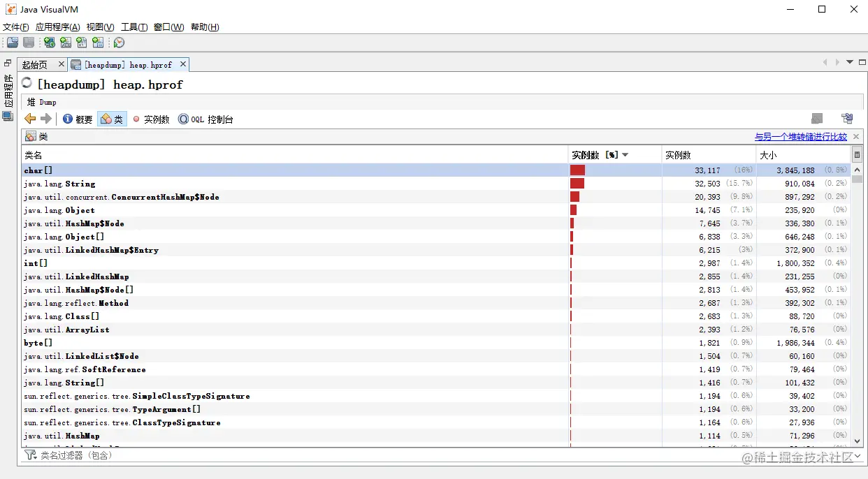Open the 窗口(W) menu
The height and width of the screenshot is (479, 868).
(168, 27)
